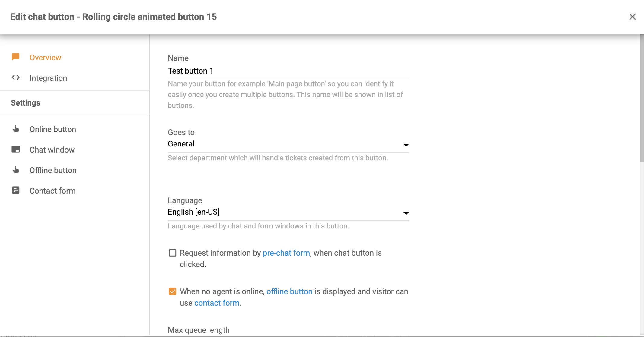This screenshot has height=337, width=644.
Task: Follow the offline button hyperlink
Action: pyautogui.click(x=289, y=291)
